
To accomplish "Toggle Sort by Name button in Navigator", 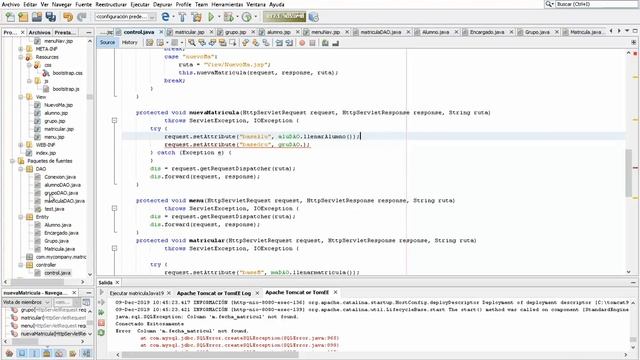I will (x=87, y=353).
